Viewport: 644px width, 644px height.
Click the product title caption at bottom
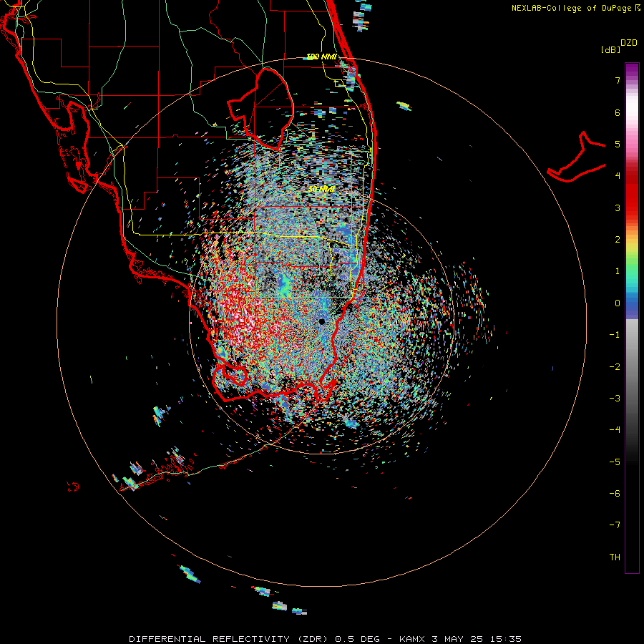point(326,639)
